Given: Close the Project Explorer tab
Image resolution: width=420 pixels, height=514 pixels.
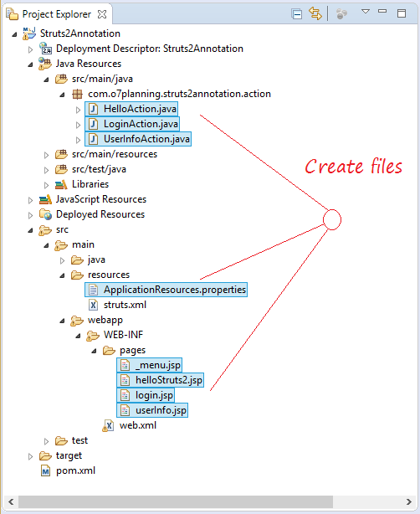Looking at the screenshot, I should [x=102, y=14].
